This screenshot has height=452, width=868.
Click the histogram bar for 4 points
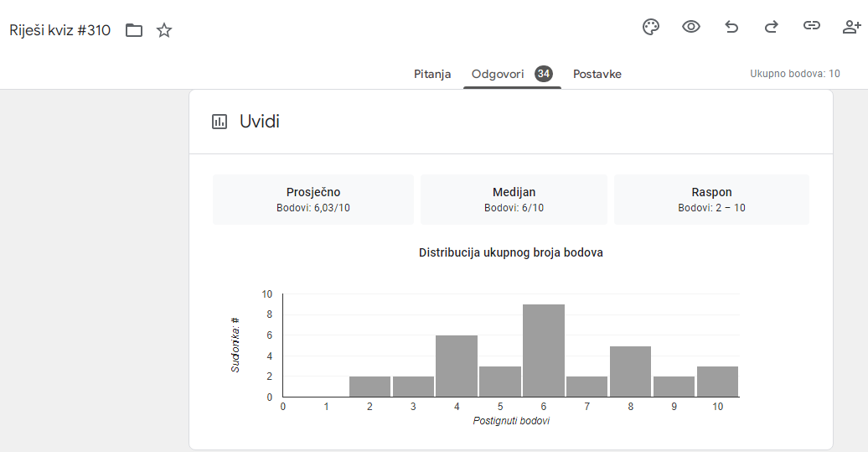click(457, 366)
